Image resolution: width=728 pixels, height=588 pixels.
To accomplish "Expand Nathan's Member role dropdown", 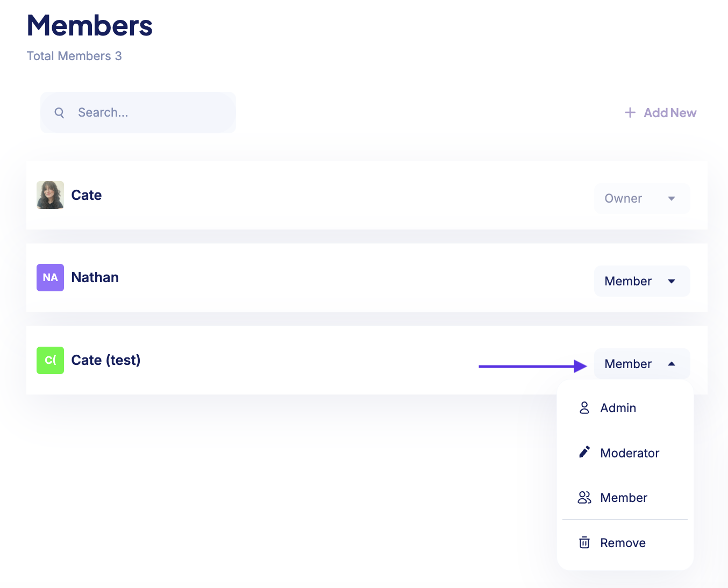I will (641, 281).
